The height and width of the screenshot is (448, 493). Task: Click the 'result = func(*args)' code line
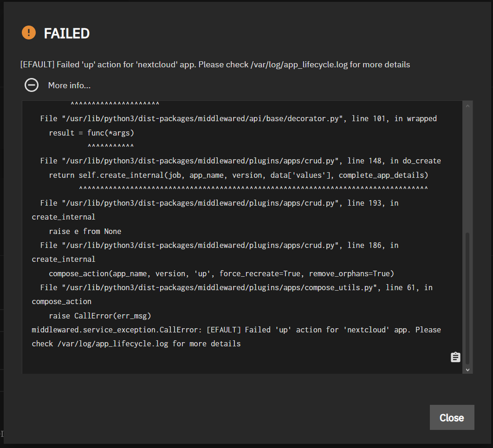point(91,133)
